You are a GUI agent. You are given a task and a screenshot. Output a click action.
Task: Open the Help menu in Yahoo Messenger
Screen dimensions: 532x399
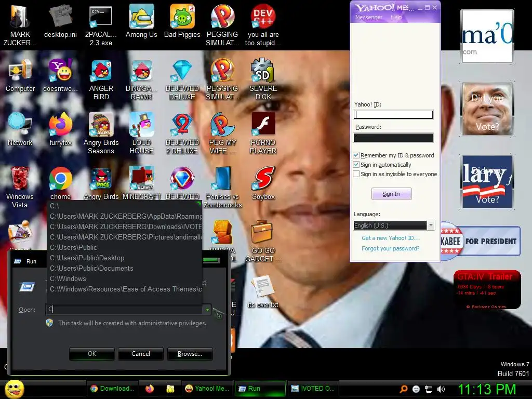pyautogui.click(x=396, y=17)
